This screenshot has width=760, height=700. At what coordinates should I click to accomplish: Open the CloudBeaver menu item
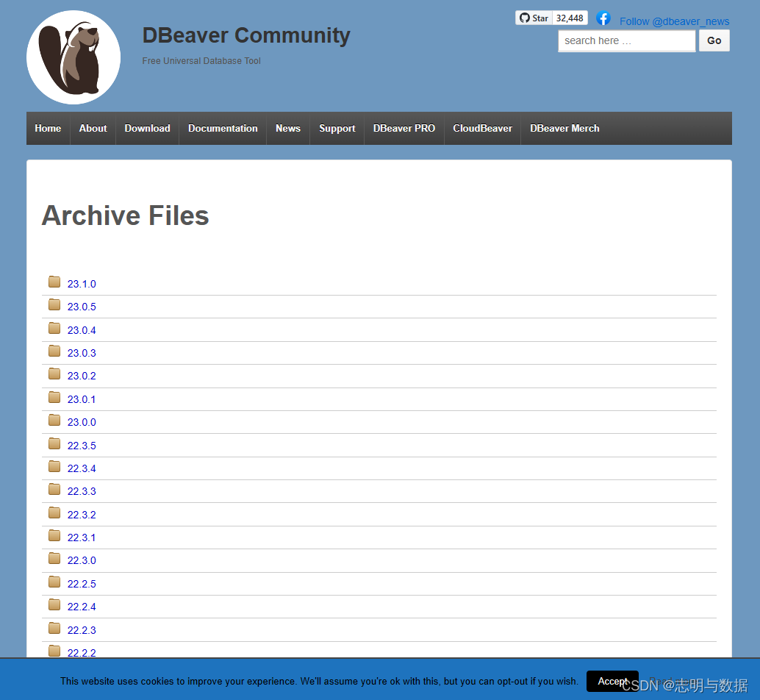(483, 129)
